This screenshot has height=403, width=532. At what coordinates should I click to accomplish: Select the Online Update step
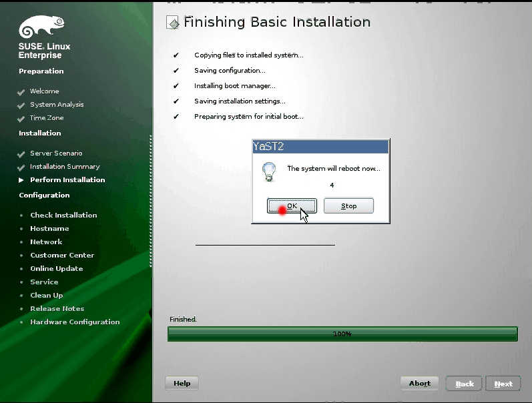pos(56,268)
